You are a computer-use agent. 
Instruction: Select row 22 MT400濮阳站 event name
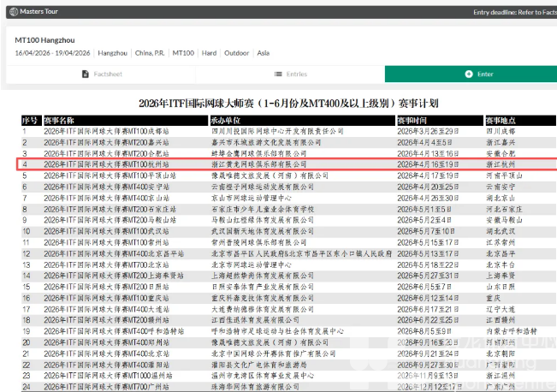[107, 365]
